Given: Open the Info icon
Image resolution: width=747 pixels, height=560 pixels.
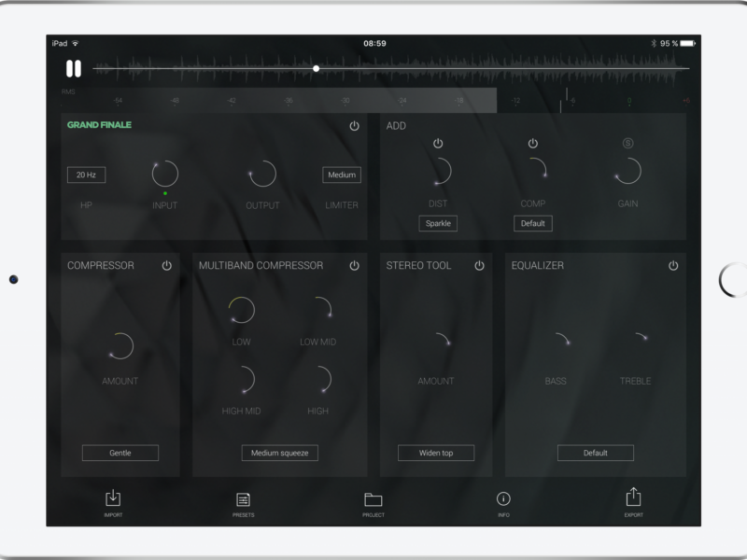Looking at the screenshot, I should (x=503, y=498).
